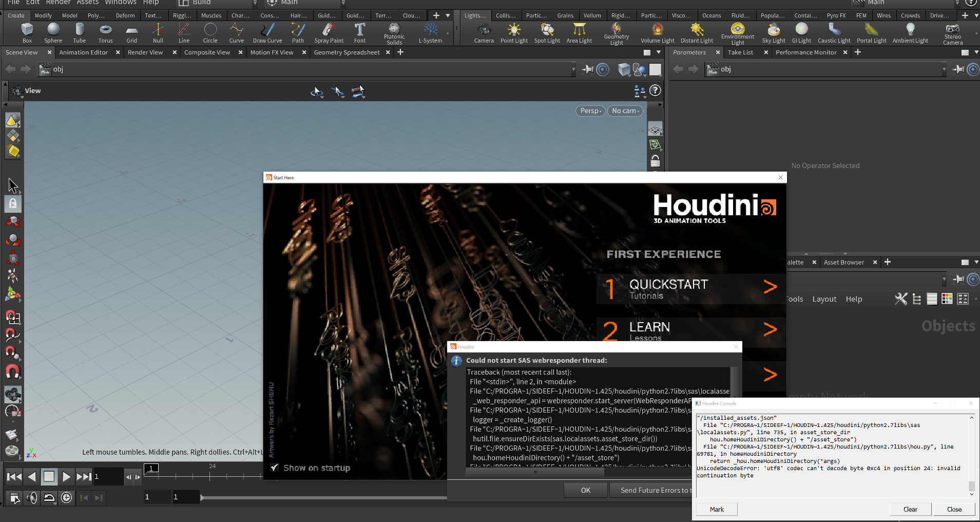Choose the Platonic Solids tool
980x522 pixels.
pos(394,33)
